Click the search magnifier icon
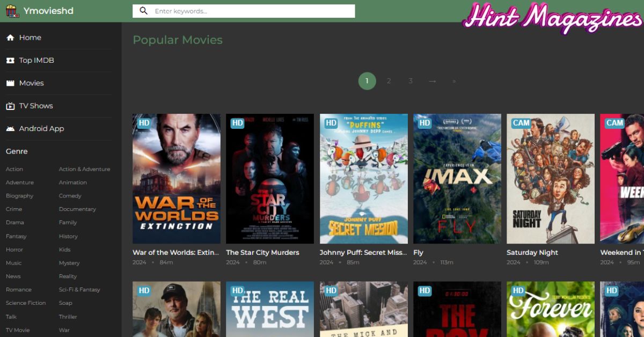Viewport: 644px width, 337px height. click(x=143, y=11)
